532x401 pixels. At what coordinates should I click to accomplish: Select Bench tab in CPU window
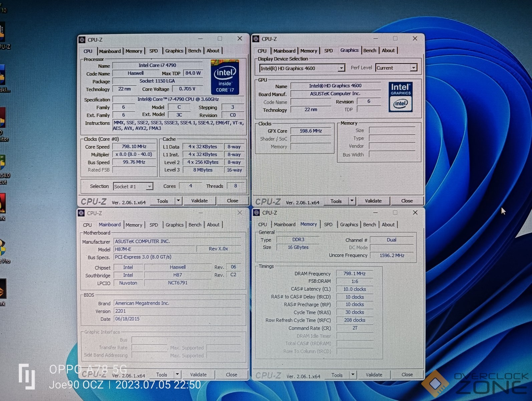pos(195,51)
